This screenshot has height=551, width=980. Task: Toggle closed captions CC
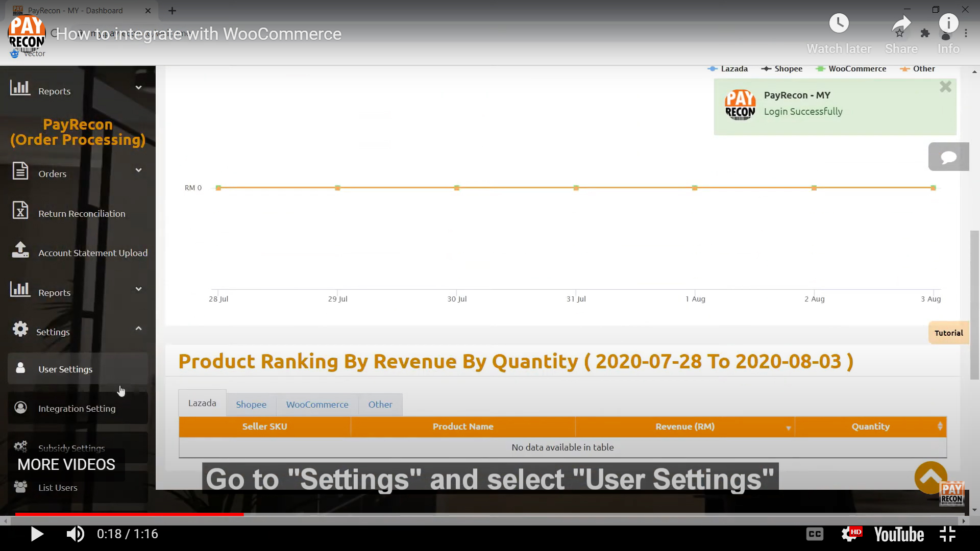(x=815, y=534)
